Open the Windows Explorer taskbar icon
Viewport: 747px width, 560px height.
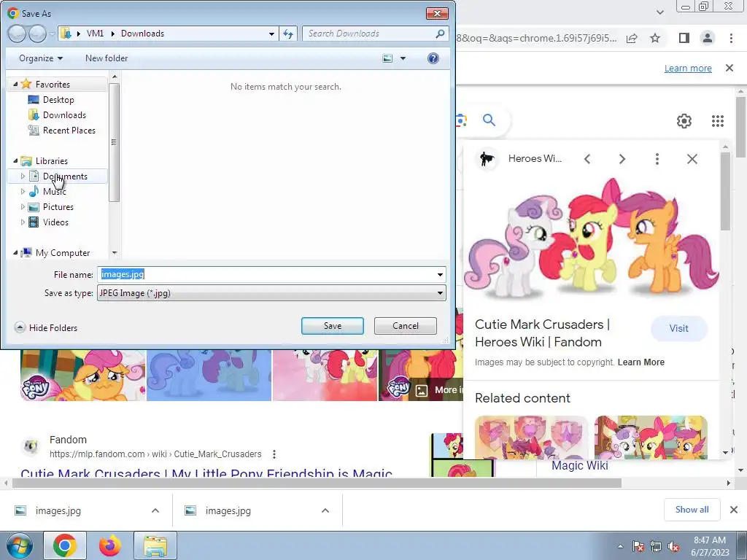pyautogui.click(x=155, y=545)
